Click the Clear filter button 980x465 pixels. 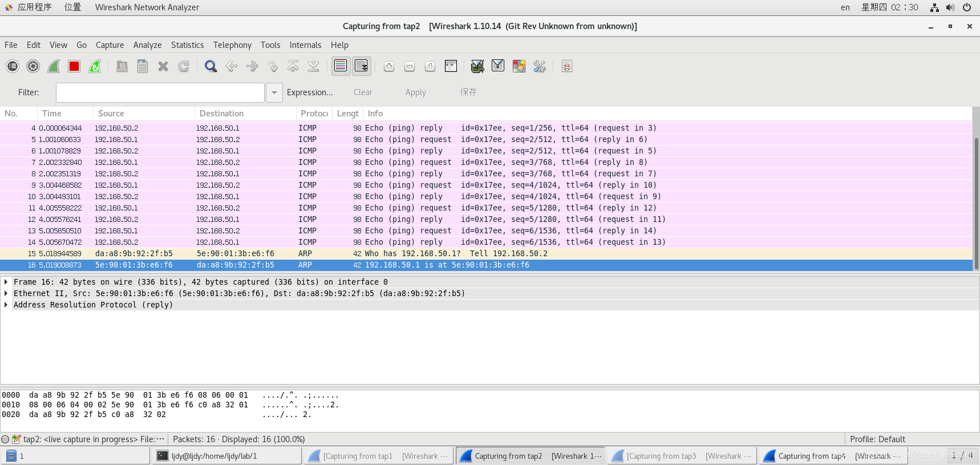coord(363,92)
